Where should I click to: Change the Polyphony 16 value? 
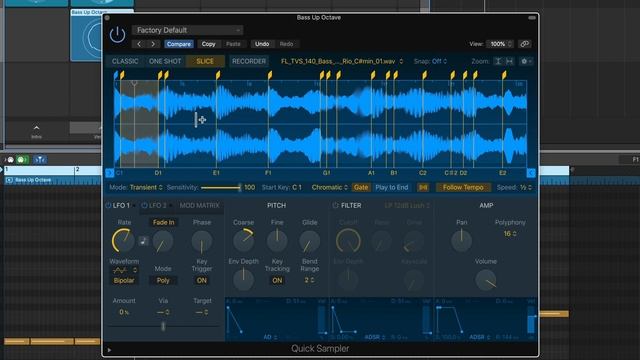[x=510, y=234]
